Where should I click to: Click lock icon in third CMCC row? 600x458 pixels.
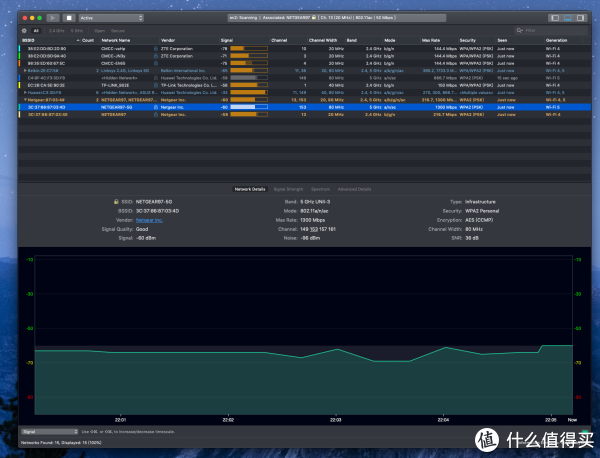(156, 63)
